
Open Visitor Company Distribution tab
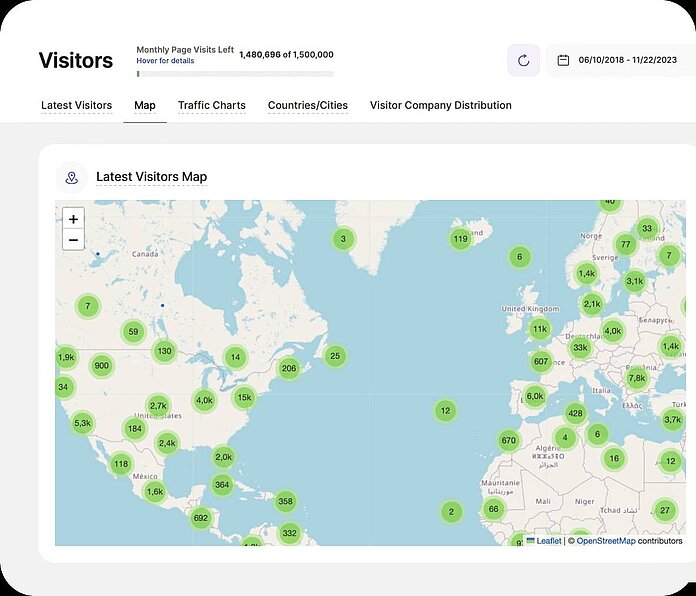pyautogui.click(x=440, y=105)
